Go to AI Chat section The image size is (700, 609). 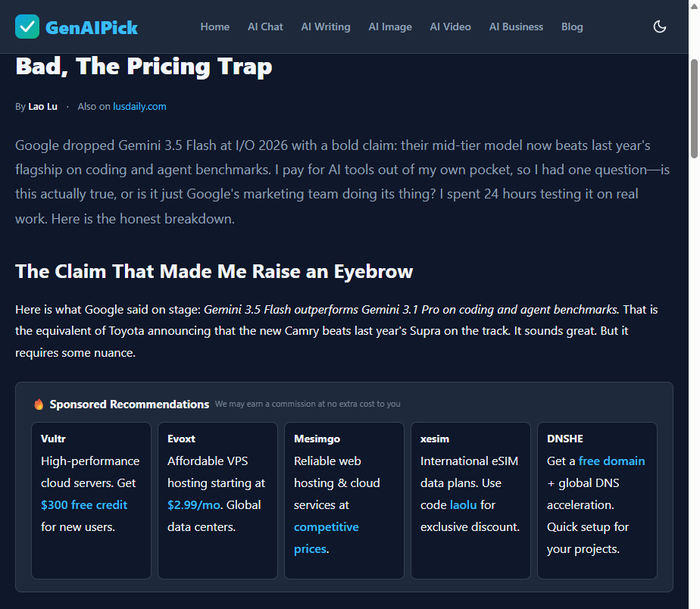(x=265, y=27)
